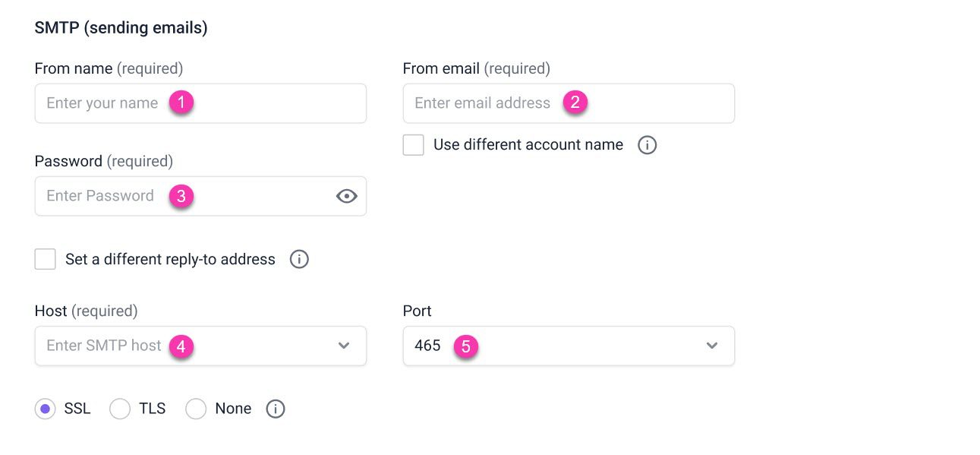Select the None encryption option

tap(196, 409)
